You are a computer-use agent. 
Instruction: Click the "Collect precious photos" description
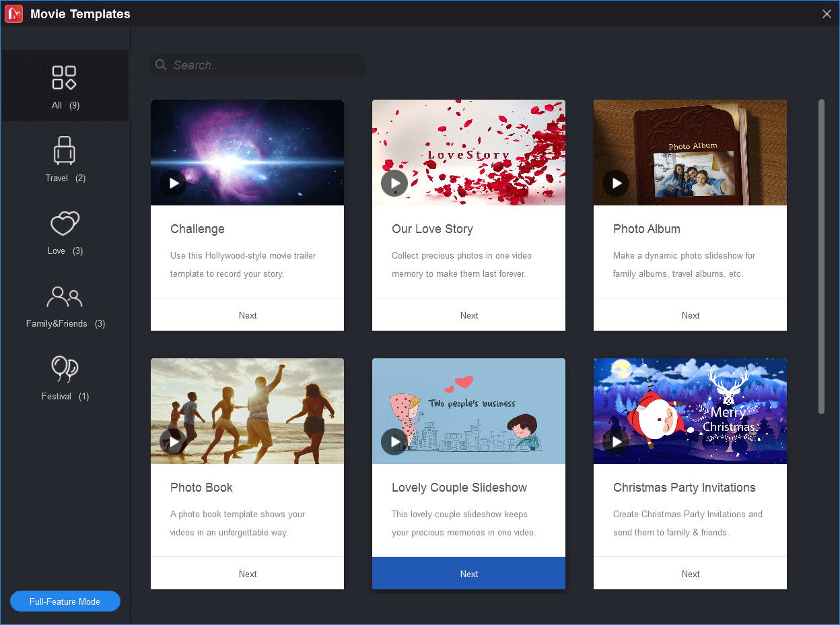[x=462, y=265]
